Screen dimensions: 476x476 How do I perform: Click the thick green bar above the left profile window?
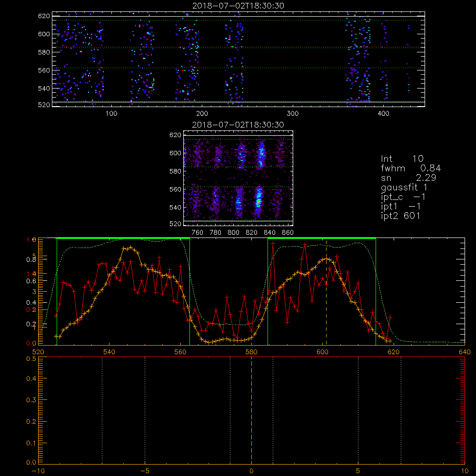(x=123, y=238)
